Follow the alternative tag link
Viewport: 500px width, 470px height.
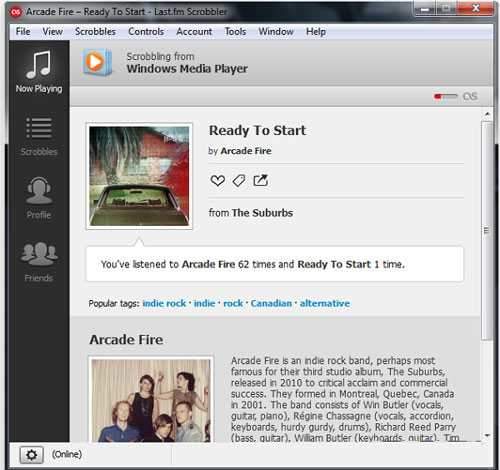click(x=325, y=303)
